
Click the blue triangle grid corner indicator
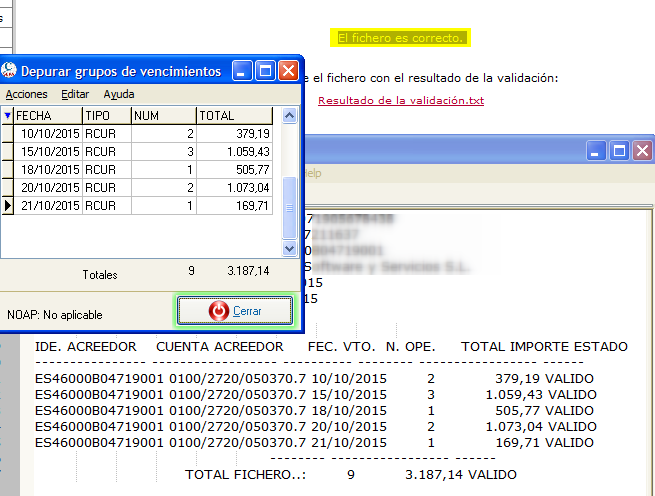[8, 116]
